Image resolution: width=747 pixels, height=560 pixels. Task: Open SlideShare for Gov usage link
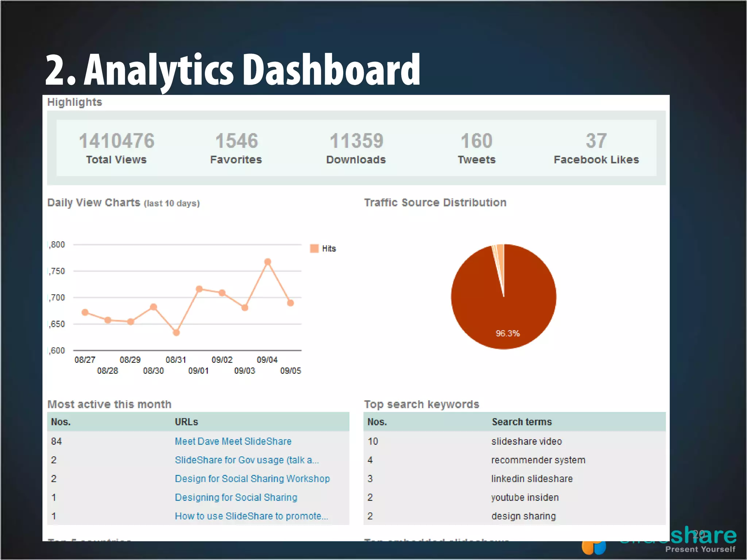[247, 460]
